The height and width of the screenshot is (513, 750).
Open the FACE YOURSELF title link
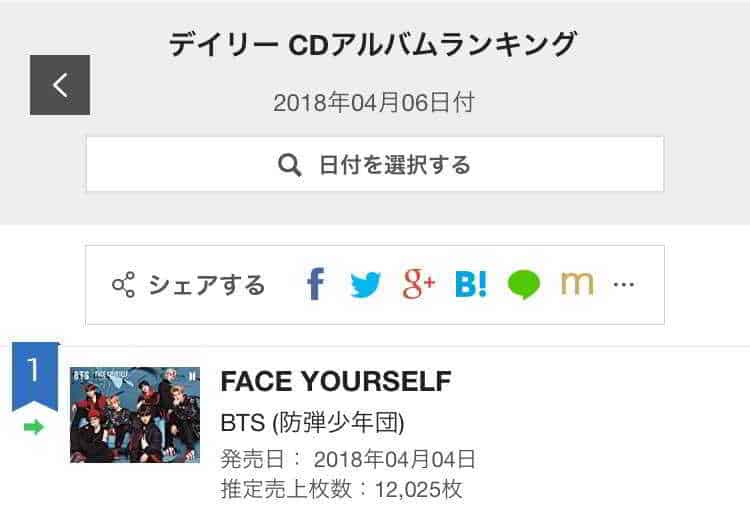(x=336, y=381)
